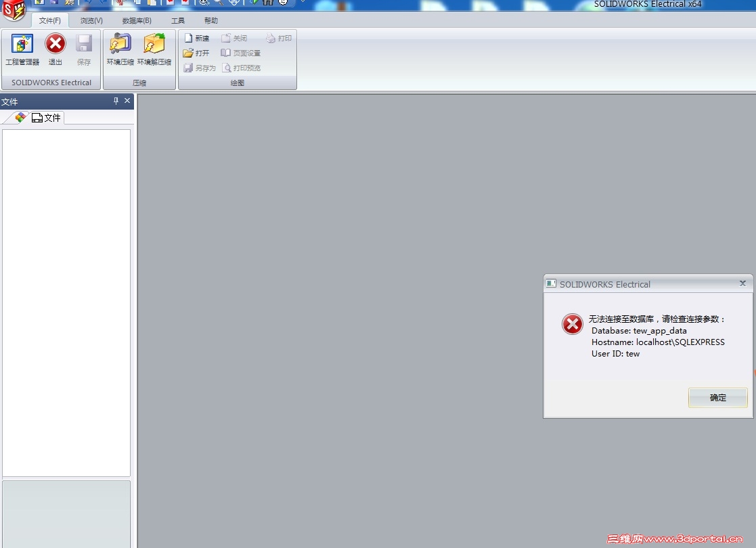This screenshot has width=756, height=548.
Task: Click the red error icon in dialog
Action: coord(573,324)
